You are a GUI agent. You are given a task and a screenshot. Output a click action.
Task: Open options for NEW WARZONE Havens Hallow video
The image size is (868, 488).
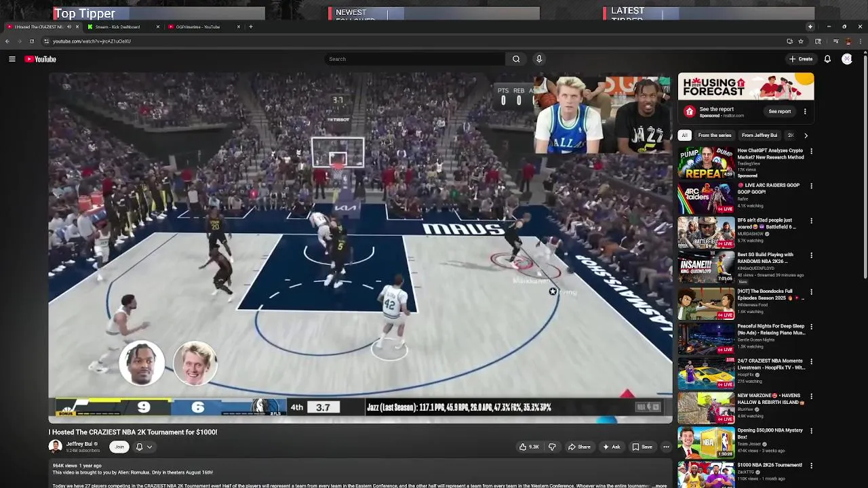pos(811,396)
